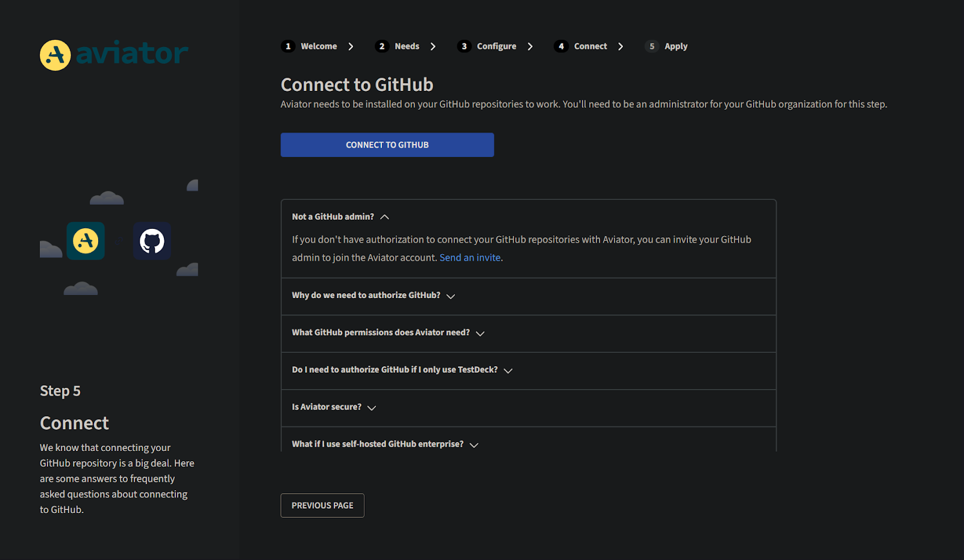Click the 'Step 5' sidebar label

pyautogui.click(x=60, y=391)
